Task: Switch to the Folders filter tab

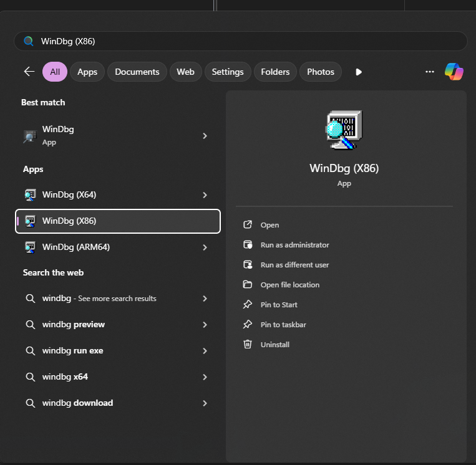Action: [x=275, y=72]
